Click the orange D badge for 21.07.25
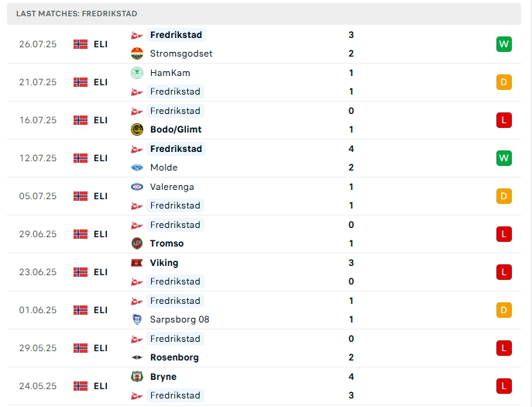This screenshot has width=532, height=407. pyautogui.click(x=504, y=82)
